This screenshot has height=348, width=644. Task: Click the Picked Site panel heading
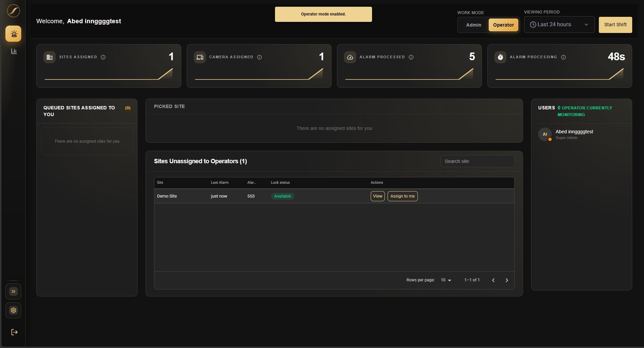169,106
